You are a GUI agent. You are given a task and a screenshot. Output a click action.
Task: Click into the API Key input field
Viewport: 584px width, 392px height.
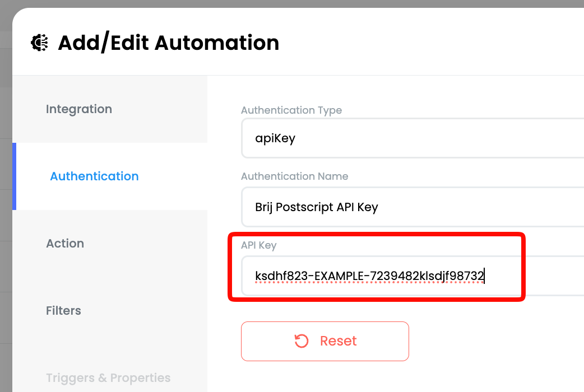pyautogui.click(x=412, y=276)
